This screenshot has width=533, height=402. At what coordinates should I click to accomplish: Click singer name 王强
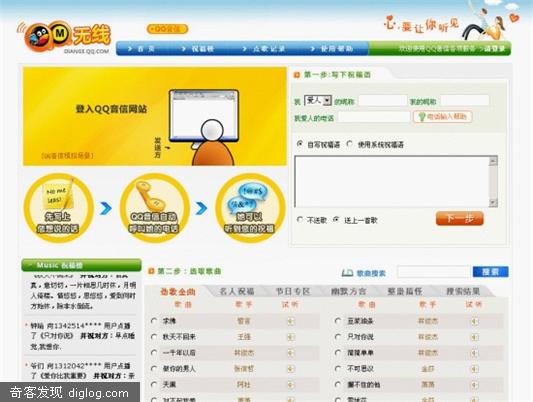pos(244,337)
